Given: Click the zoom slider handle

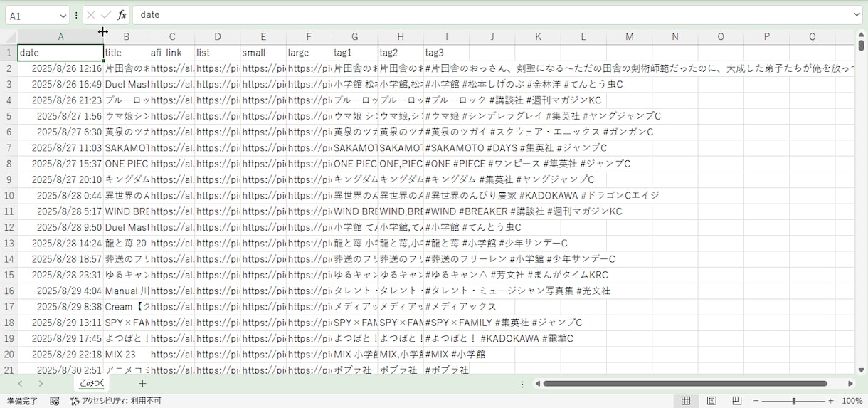Looking at the screenshot, I should 793,401.
